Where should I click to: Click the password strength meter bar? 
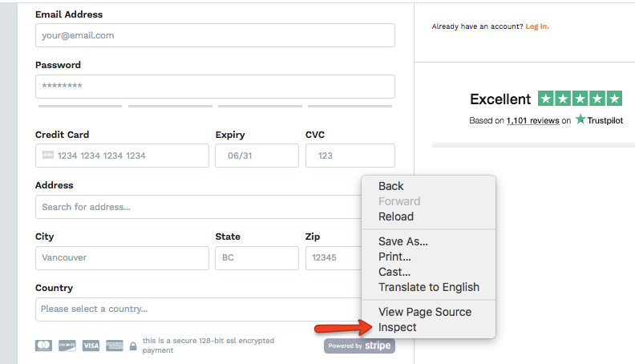coord(215,106)
